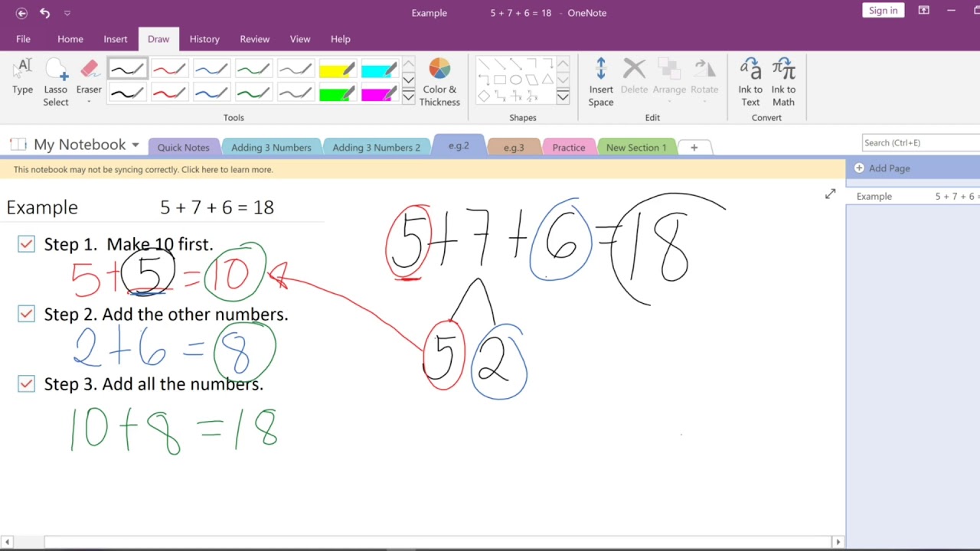
Task: Create a new section with the plus tab
Action: [x=694, y=148]
